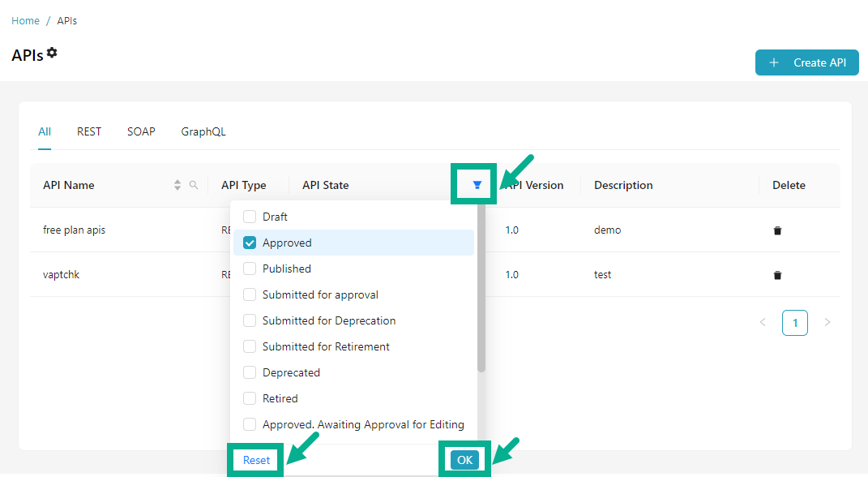The height and width of the screenshot is (477, 868).
Task: Click the API State filter funnel icon
Action: pyautogui.click(x=477, y=185)
